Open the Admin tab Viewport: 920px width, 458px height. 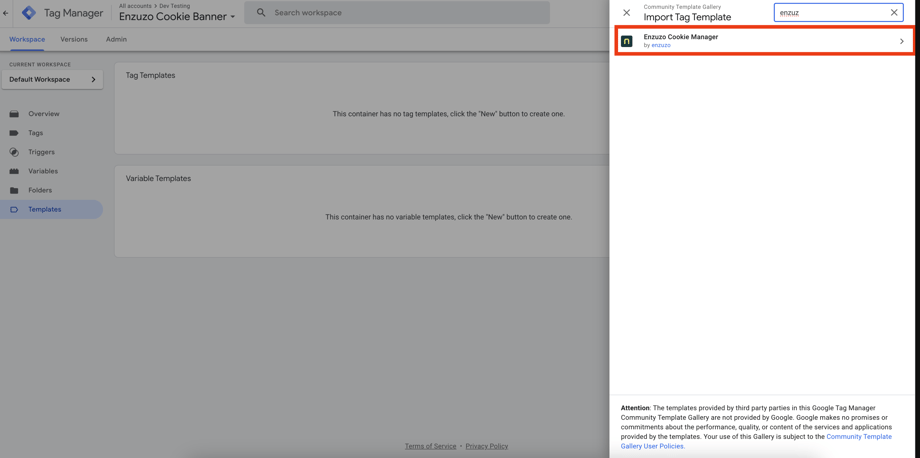(x=116, y=39)
